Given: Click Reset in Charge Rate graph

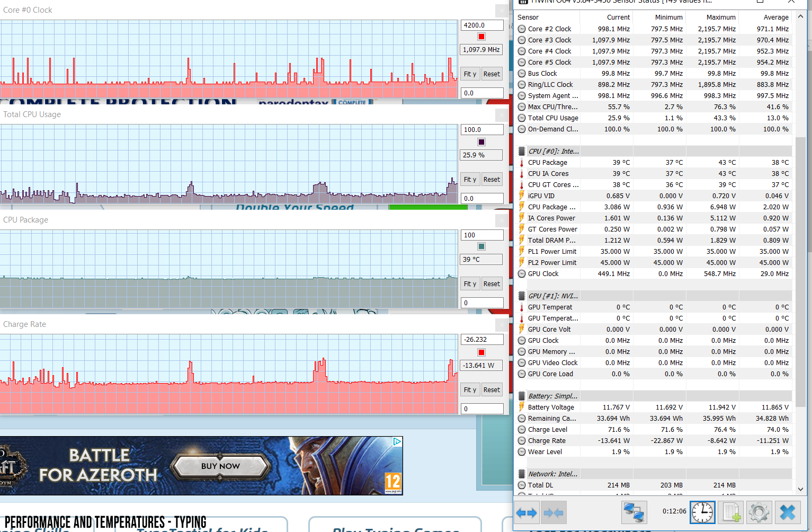Looking at the screenshot, I should pos(492,390).
